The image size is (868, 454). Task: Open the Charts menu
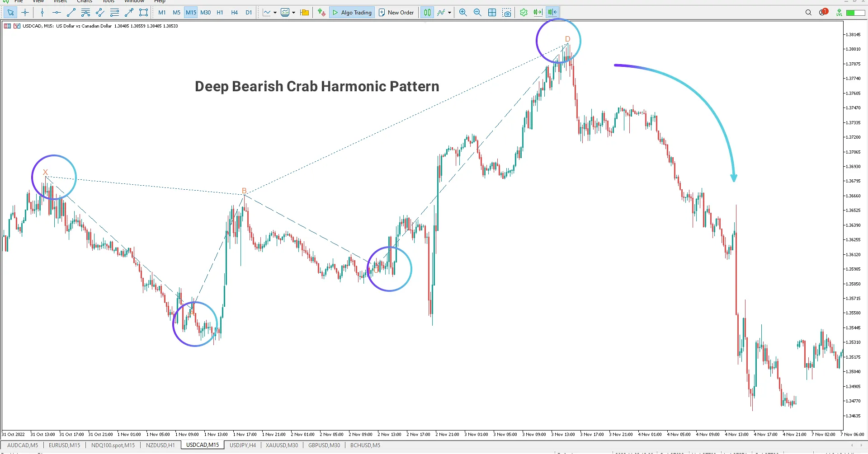coord(84,2)
